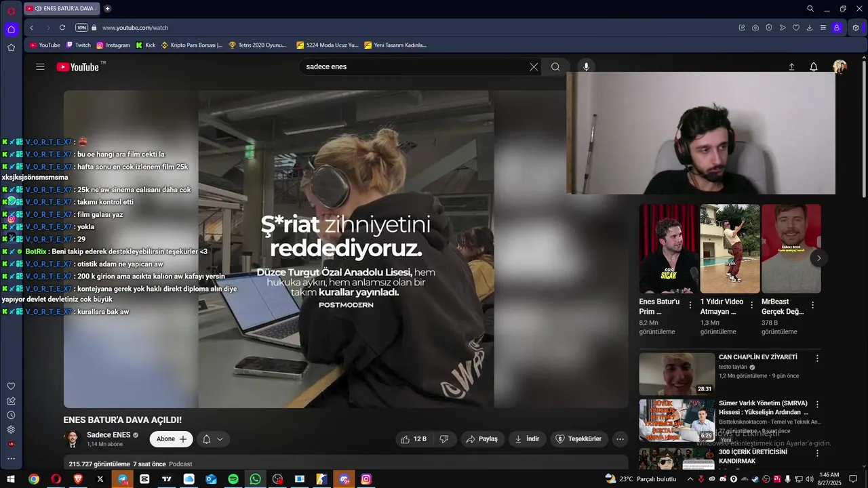
Task: Open Opera sidebar settings gear
Action: pyautogui.click(x=11, y=430)
